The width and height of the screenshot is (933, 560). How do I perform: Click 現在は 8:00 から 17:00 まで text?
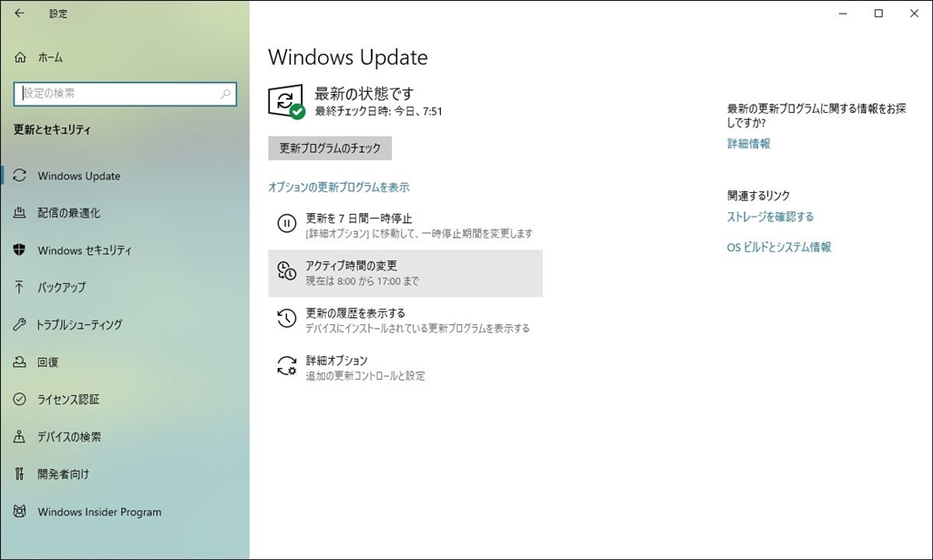point(363,281)
